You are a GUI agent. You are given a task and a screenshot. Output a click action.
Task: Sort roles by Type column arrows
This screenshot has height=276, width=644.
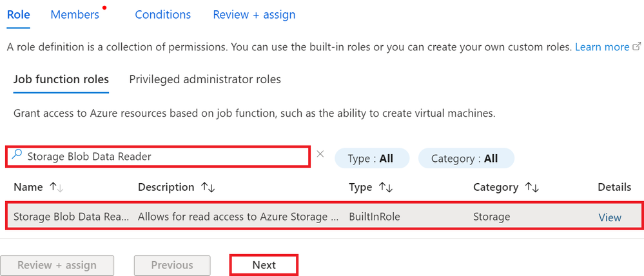pos(385,187)
